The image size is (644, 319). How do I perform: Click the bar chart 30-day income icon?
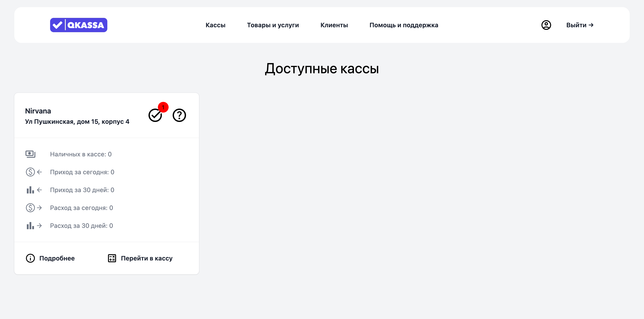(30, 190)
